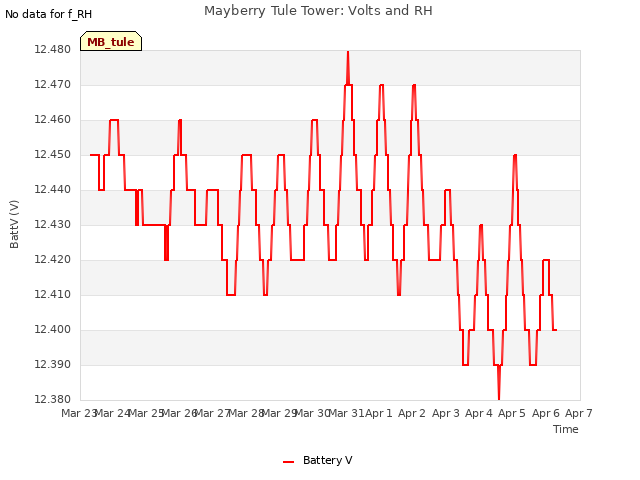Click the Apr 2 x-axis date label

click(x=412, y=413)
